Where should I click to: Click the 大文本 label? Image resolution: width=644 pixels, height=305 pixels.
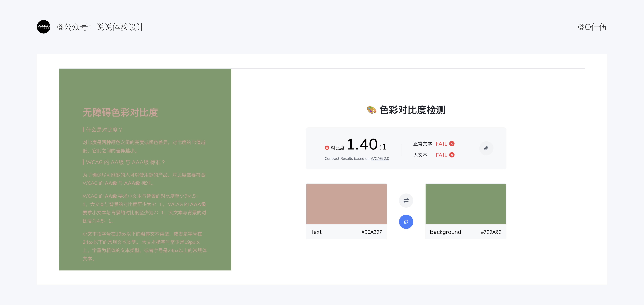coord(420,155)
